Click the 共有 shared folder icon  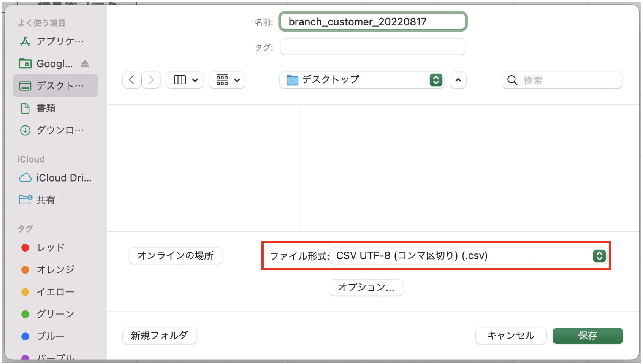click(25, 199)
